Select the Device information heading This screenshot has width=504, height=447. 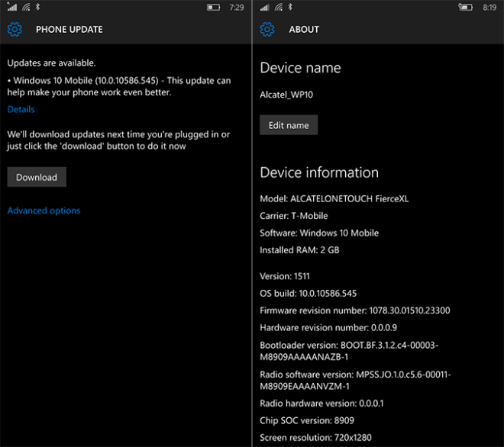(319, 172)
